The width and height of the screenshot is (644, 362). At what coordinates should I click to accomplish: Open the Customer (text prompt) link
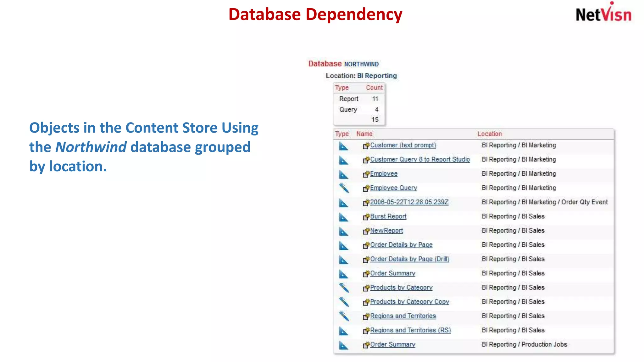click(x=403, y=145)
